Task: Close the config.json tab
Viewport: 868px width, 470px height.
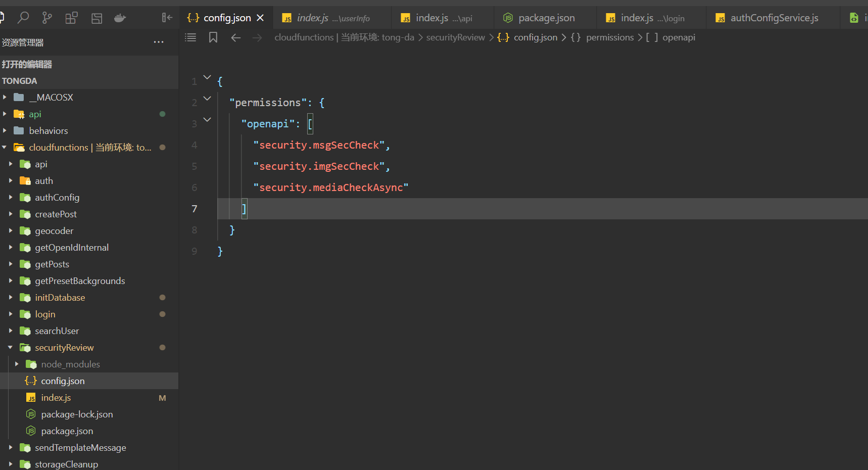Action: point(260,18)
